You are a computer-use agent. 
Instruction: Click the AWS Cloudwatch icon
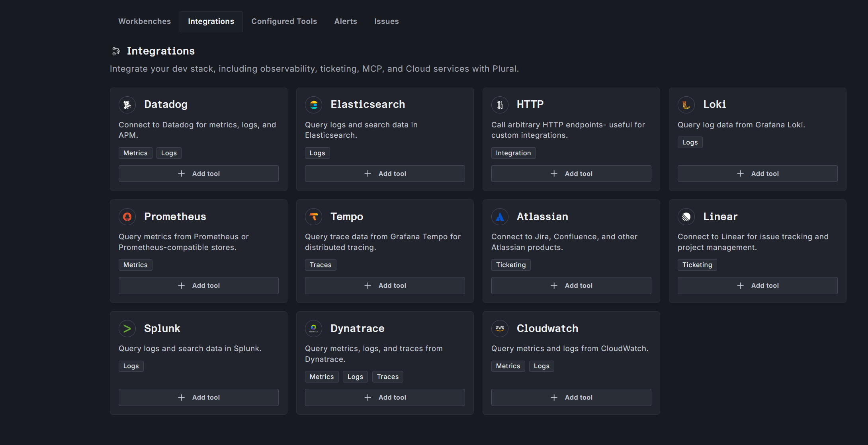pos(500,328)
